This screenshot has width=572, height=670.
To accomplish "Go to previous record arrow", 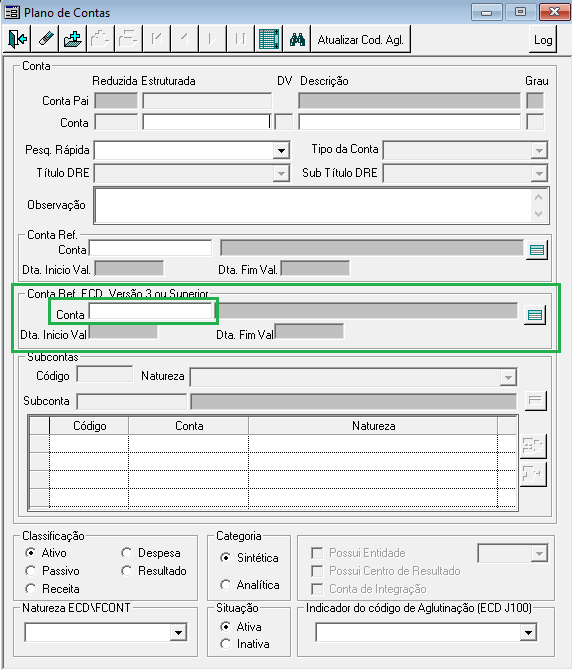I will tap(184, 39).
